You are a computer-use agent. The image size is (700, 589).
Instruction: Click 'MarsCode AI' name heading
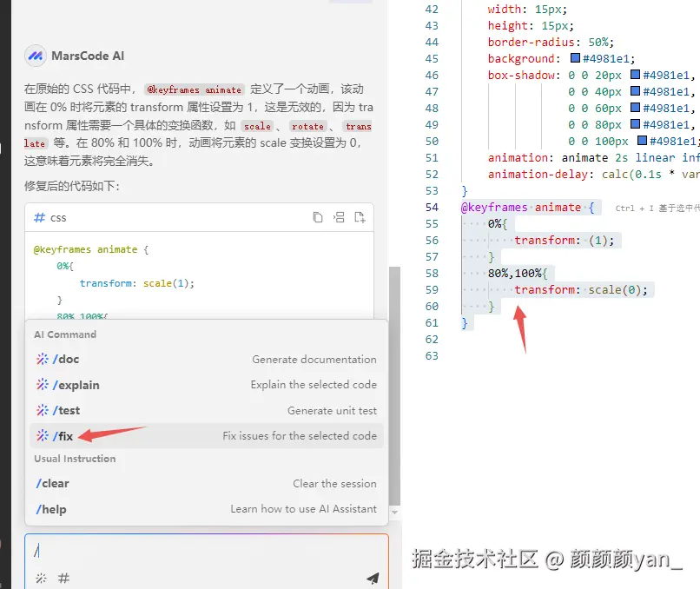coord(88,56)
